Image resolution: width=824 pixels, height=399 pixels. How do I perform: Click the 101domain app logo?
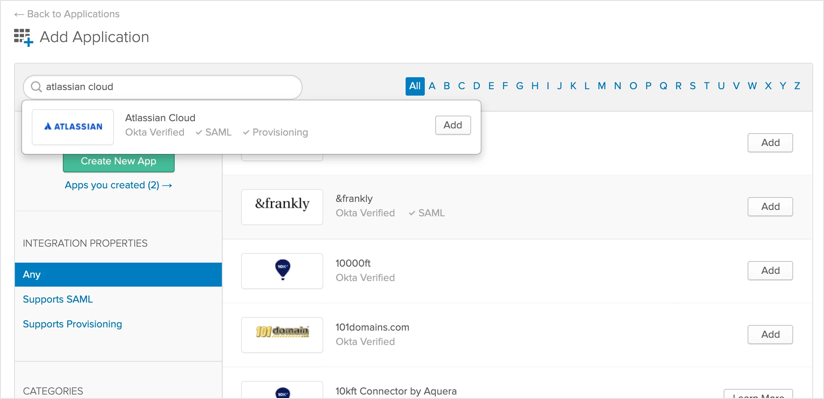[282, 335]
